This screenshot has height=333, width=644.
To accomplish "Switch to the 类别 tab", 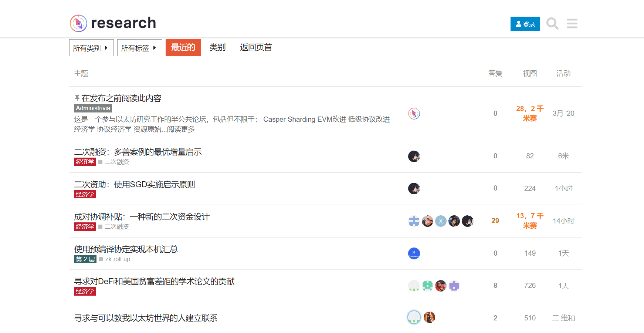I will coord(217,47).
